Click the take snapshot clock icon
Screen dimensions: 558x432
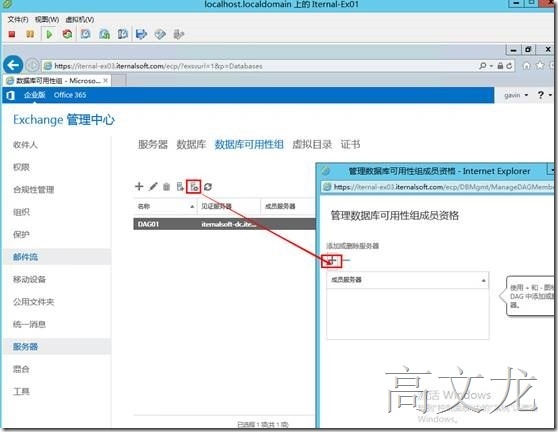[x=86, y=34]
